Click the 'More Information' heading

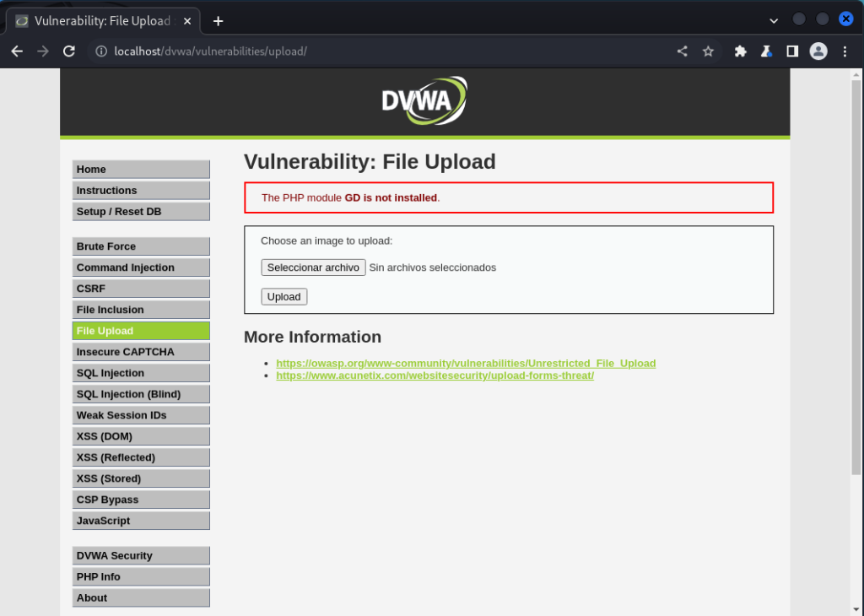tap(312, 337)
